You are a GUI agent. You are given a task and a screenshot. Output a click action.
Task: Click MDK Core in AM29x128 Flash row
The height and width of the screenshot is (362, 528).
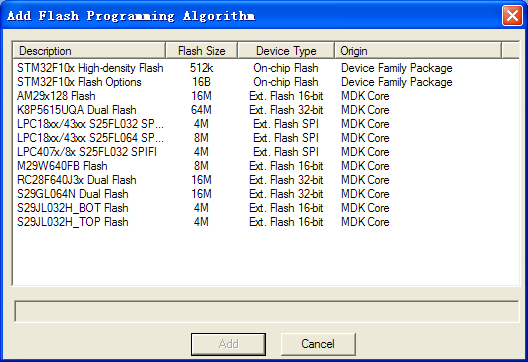(x=365, y=96)
